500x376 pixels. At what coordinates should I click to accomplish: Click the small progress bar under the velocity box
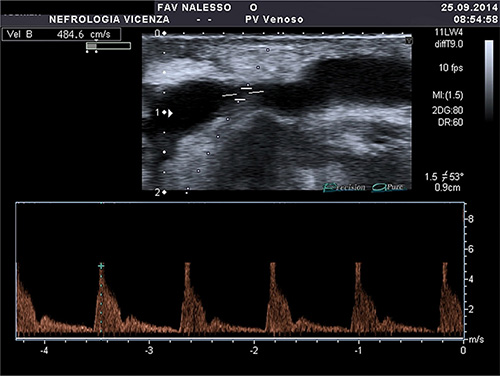click(x=108, y=46)
